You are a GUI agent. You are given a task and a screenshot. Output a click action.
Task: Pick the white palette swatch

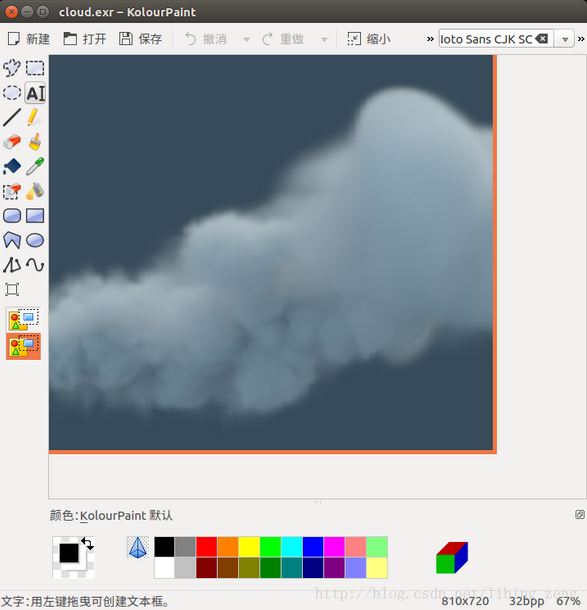coord(164,568)
